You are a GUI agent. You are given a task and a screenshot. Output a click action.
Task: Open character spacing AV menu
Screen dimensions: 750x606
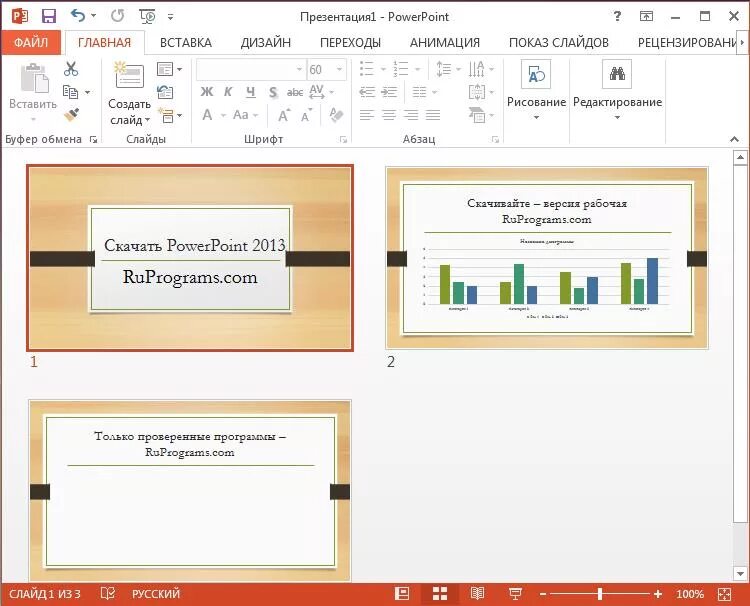[x=321, y=92]
